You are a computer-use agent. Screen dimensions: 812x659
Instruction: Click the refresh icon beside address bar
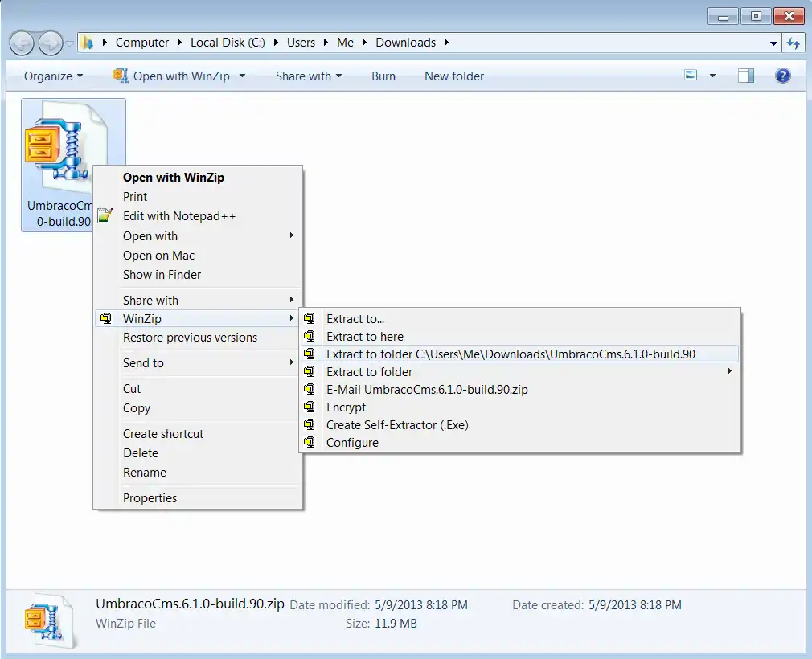click(x=794, y=43)
